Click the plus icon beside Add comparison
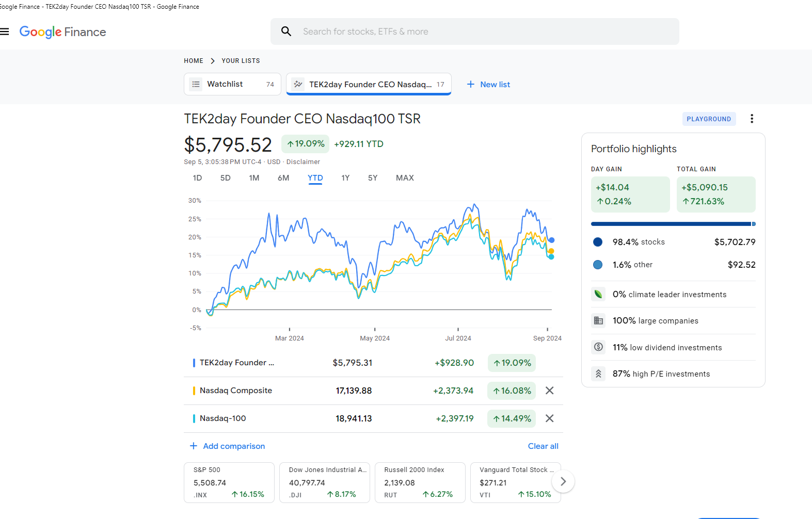The height and width of the screenshot is (519, 812). (194, 446)
